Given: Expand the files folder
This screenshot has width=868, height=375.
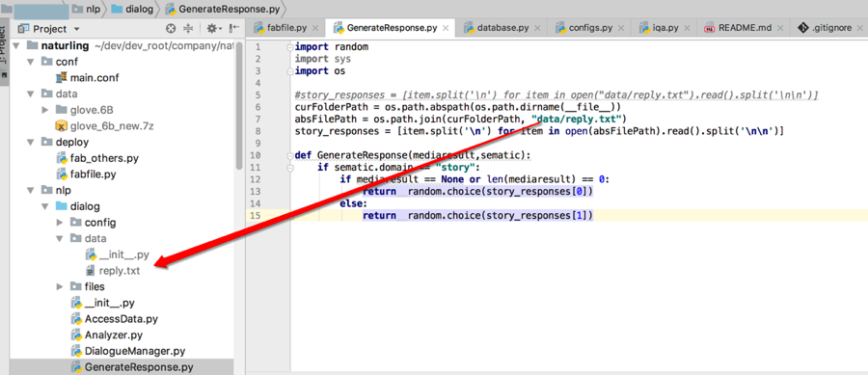Looking at the screenshot, I should (x=61, y=286).
